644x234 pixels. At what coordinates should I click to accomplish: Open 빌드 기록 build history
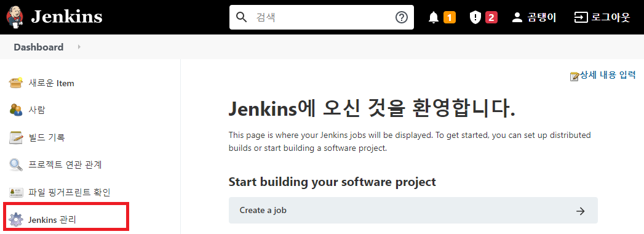[x=46, y=137]
